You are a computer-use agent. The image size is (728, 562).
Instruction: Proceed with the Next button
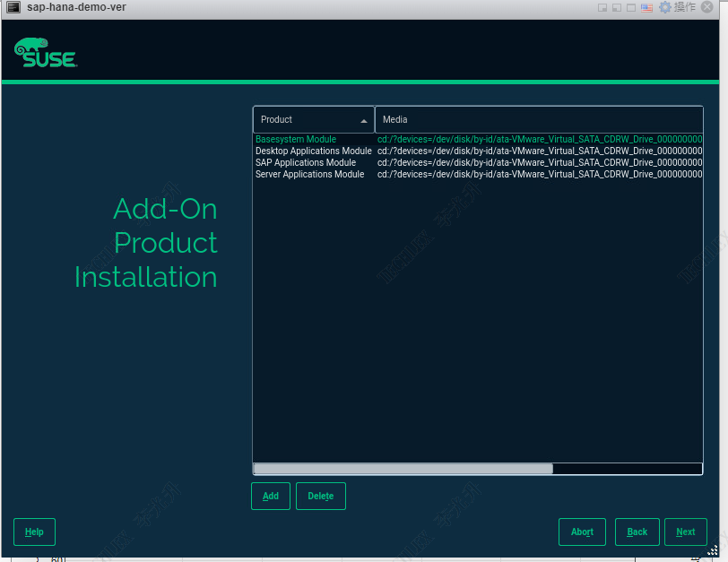click(x=686, y=532)
